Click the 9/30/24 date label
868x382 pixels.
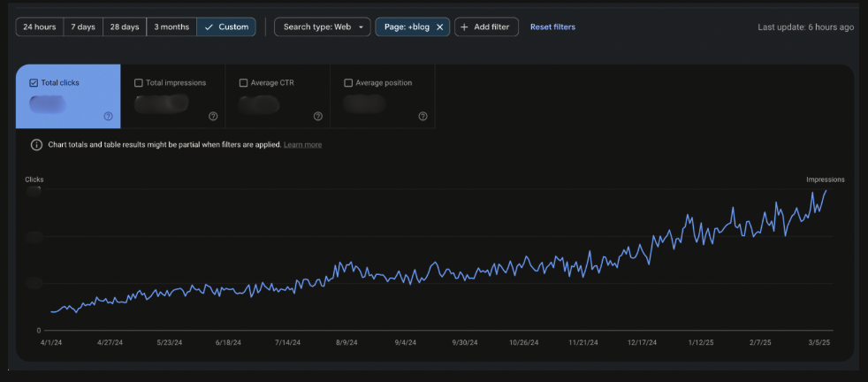click(464, 343)
